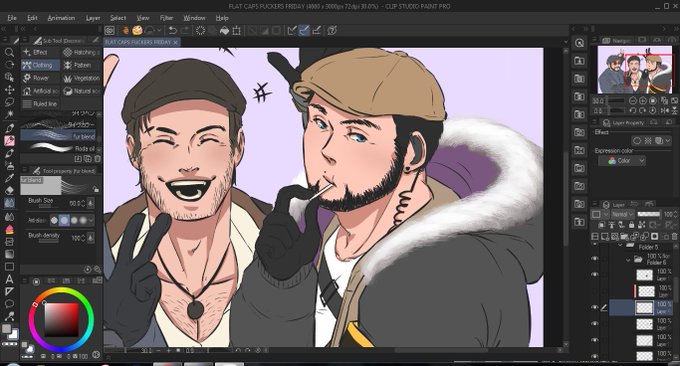Image resolution: width=680 pixels, height=366 pixels.
Task: Open the File menu
Action: pos(12,18)
